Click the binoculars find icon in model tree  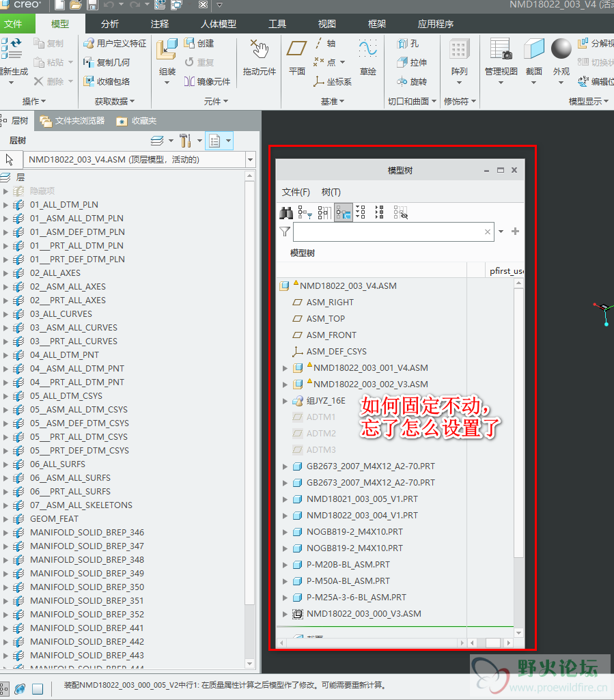286,213
